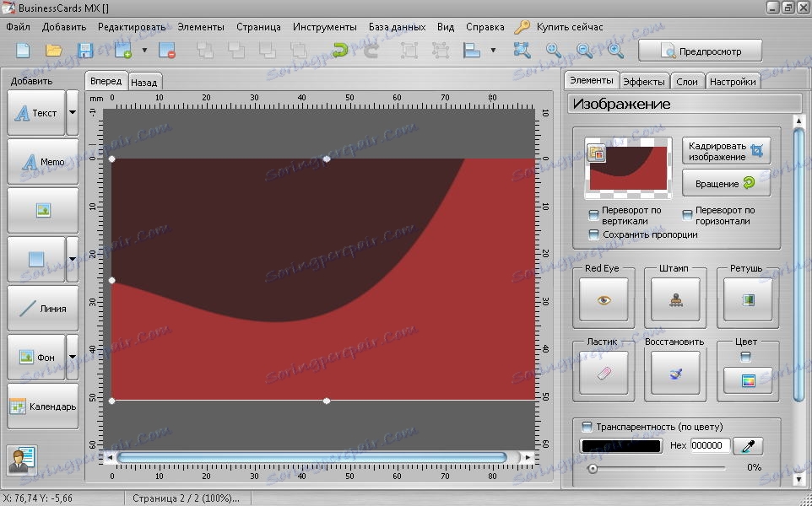
Task: Enable Транспарентность (по цвету) checkbox
Action: tap(587, 427)
